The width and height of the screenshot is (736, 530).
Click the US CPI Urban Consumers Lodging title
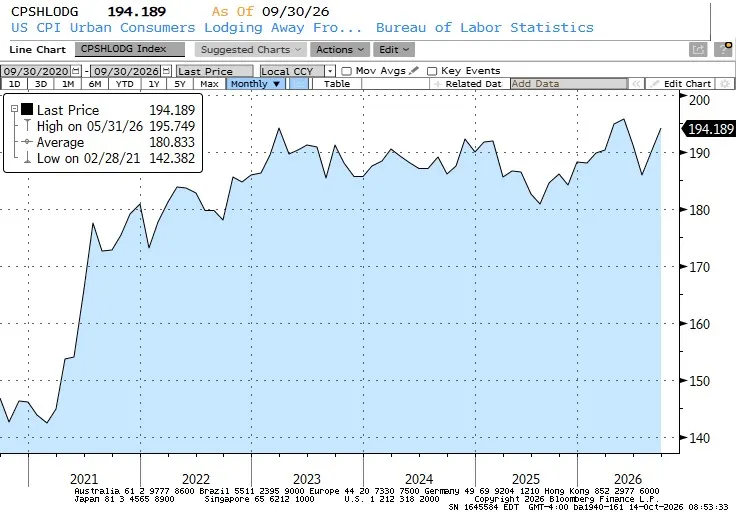186,28
